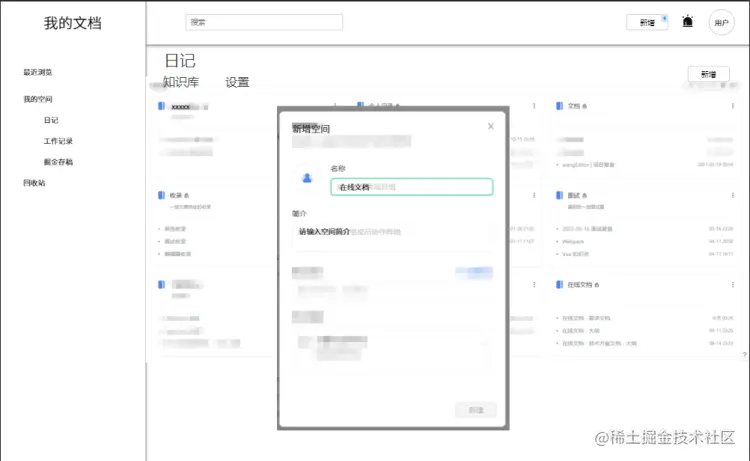
Task: Open 回收站 in the sidebar
Action: click(34, 183)
